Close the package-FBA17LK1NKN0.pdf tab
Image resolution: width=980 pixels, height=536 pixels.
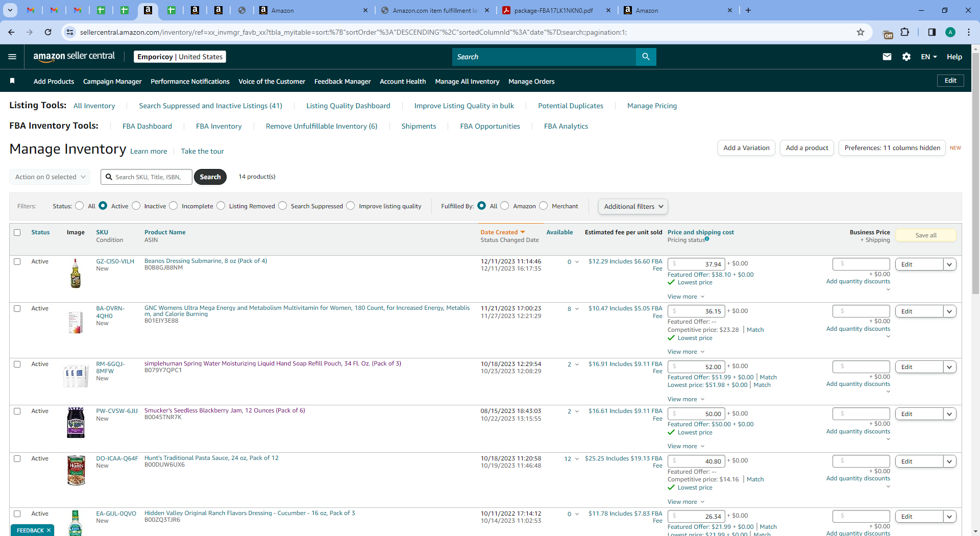pos(608,10)
